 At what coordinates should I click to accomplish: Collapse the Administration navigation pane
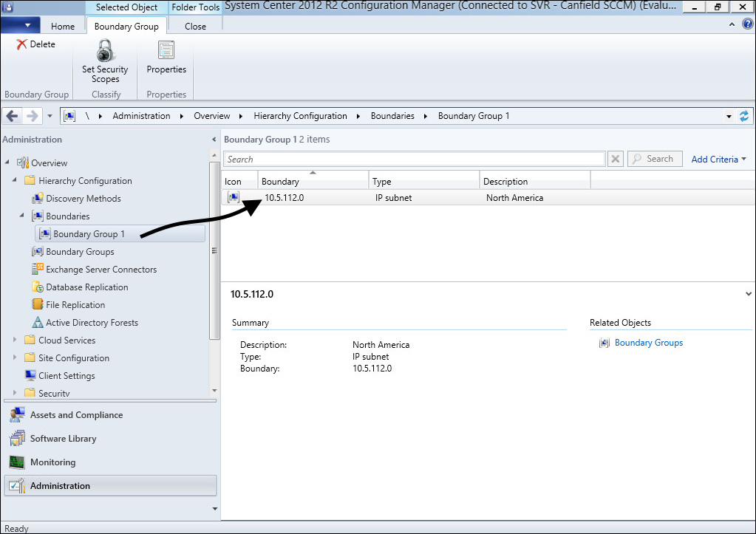coord(214,140)
